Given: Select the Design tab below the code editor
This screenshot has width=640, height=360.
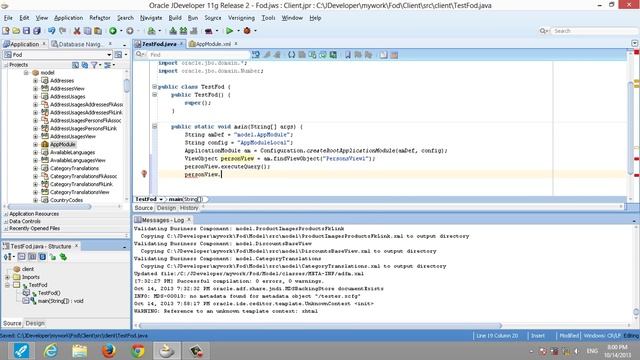Looking at the screenshot, I should coord(166,208).
